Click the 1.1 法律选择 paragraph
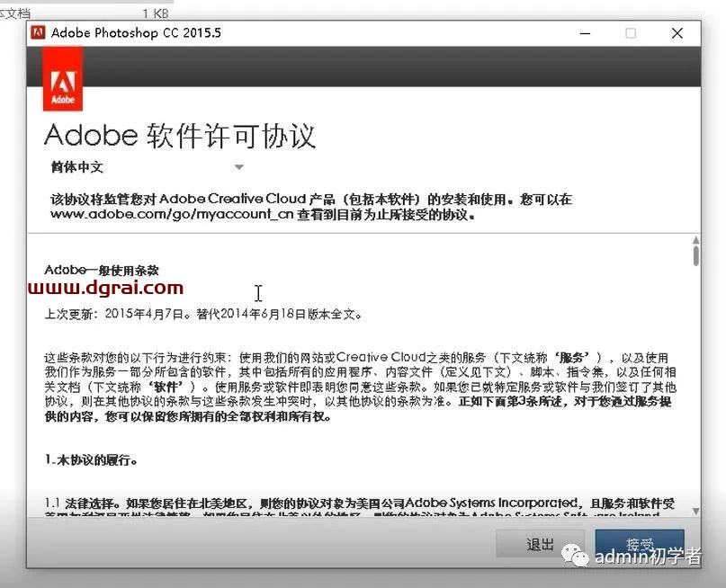726x588 pixels. coord(360,508)
